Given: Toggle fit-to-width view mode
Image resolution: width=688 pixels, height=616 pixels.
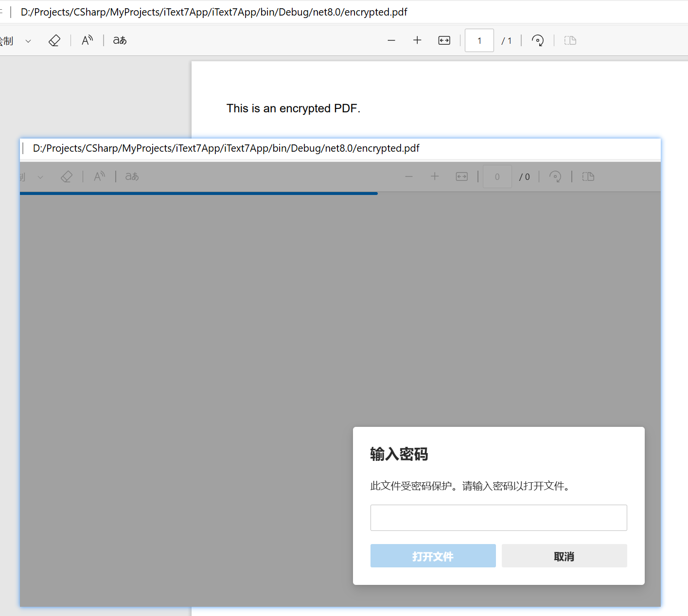Looking at the screenshot, I should tap(444, 40).
